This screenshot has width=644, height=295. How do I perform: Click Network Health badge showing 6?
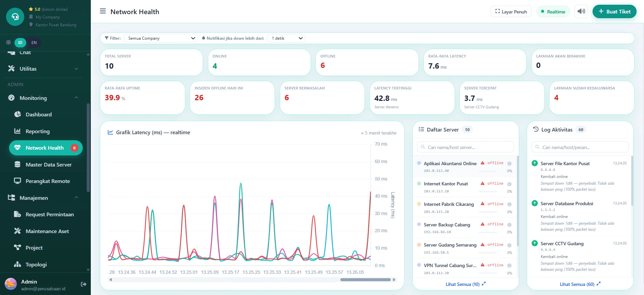click(74, 148)
